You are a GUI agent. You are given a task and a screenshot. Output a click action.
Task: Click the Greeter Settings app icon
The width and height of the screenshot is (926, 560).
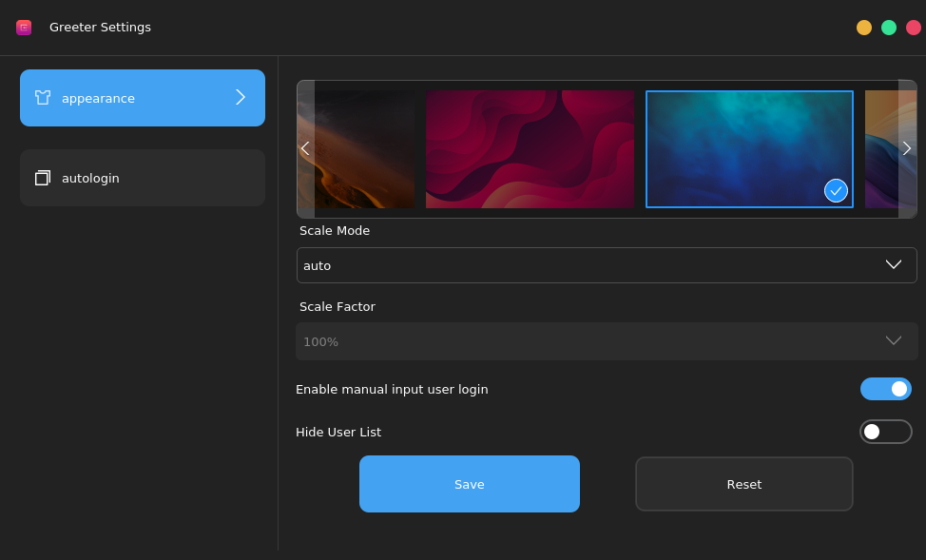pos(24,28)
